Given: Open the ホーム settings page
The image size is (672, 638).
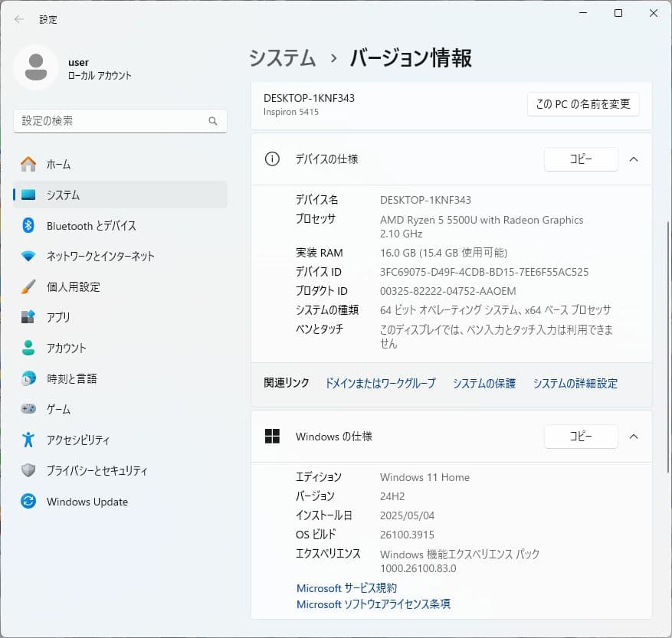Looking at the screenshot, I should click(x=120, y=164).
